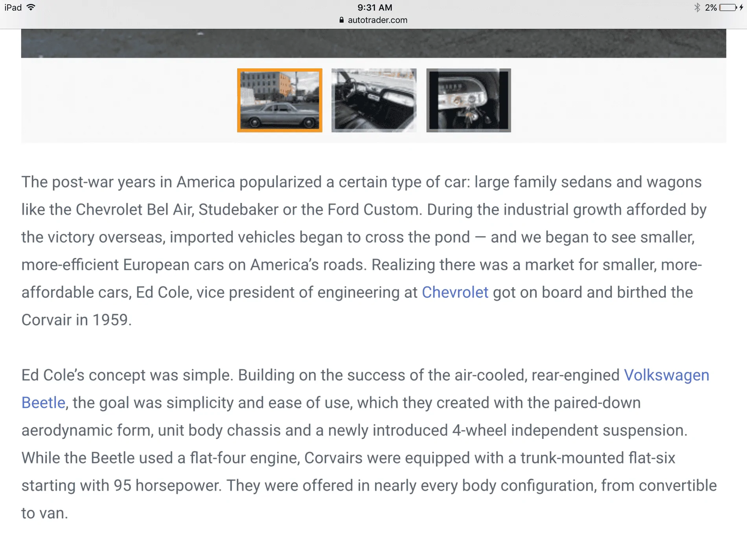
Task: Tap the Bluetooth status icon
Action: click(x=697, y=7)
